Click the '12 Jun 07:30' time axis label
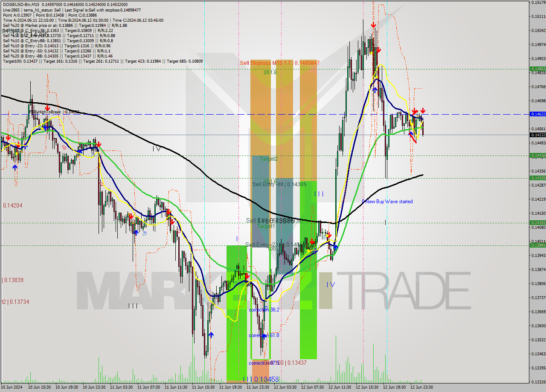The height and width of the screenshot is (392, 546). [313, 387]
